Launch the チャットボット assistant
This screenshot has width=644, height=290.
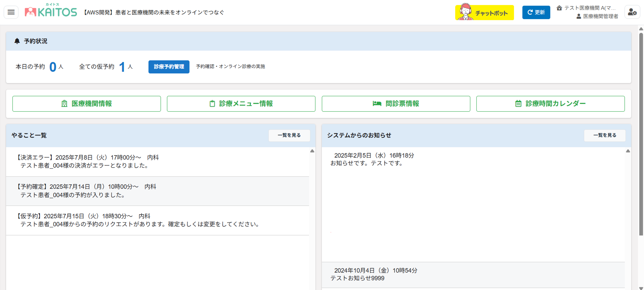pyautogui.click(x=485, y=12)
